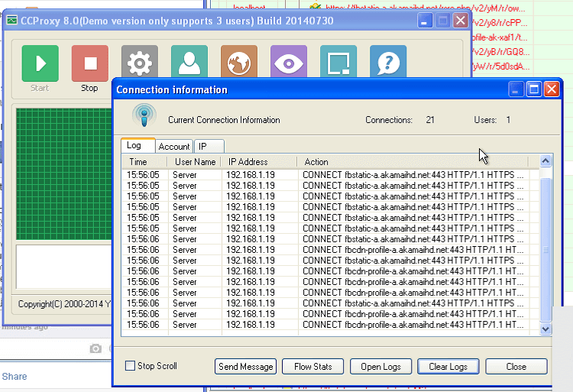Image resolution: width=573 pixels, height=392 pixels.
Task: Click the green traffic graph in CCProxy
Action: 64,174
